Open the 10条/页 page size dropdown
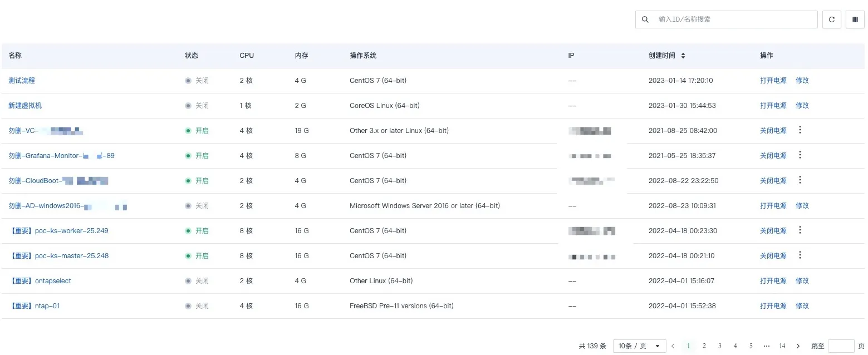This screenshot has height=355, width=868. coord(639,346)
